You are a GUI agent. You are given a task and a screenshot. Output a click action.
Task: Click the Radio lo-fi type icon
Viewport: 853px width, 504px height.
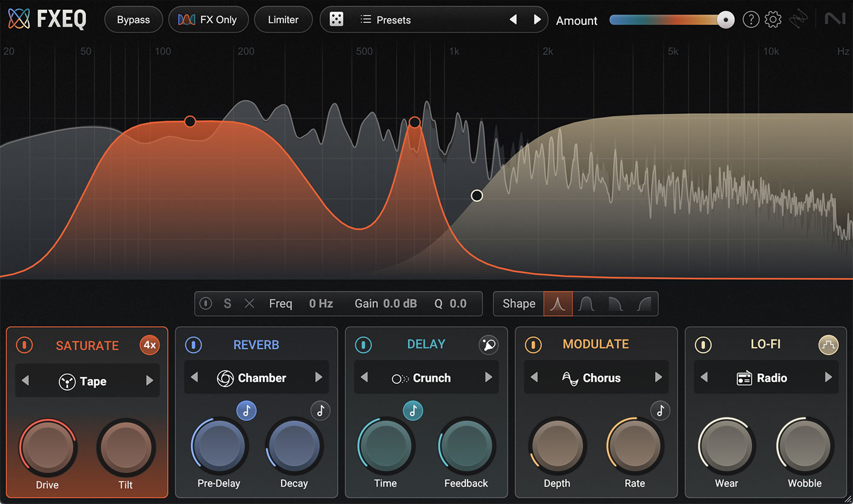coord(744,378)
